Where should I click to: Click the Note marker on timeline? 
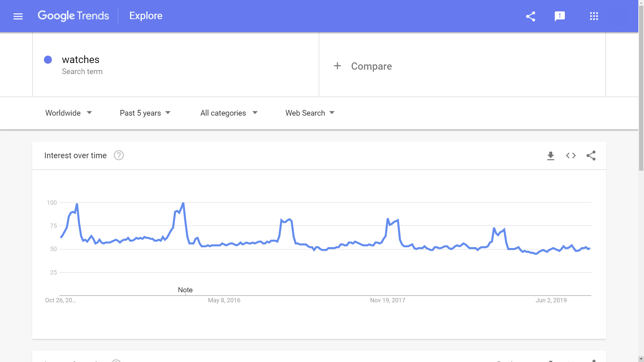(185, 290)
